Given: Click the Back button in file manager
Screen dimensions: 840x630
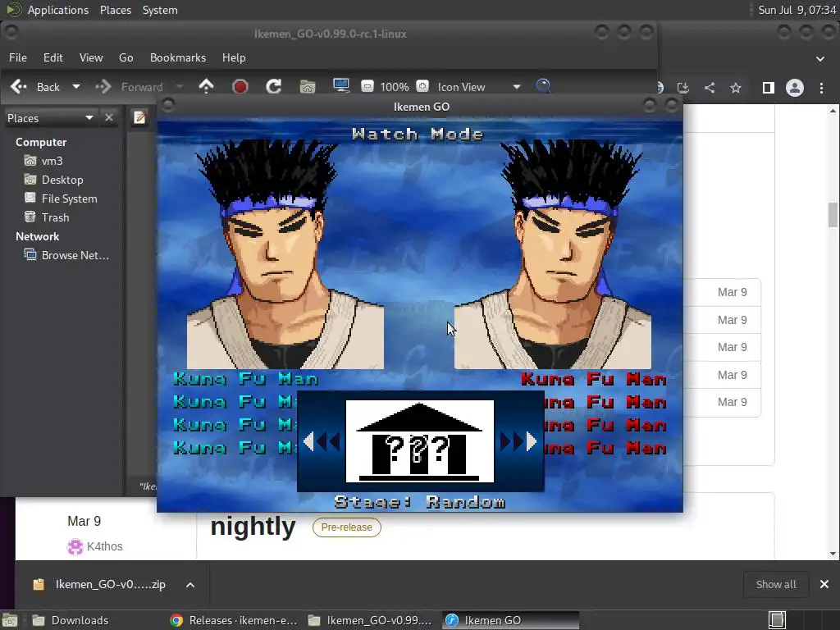Looking at the screenshot, I should click(x=35, y=87).
